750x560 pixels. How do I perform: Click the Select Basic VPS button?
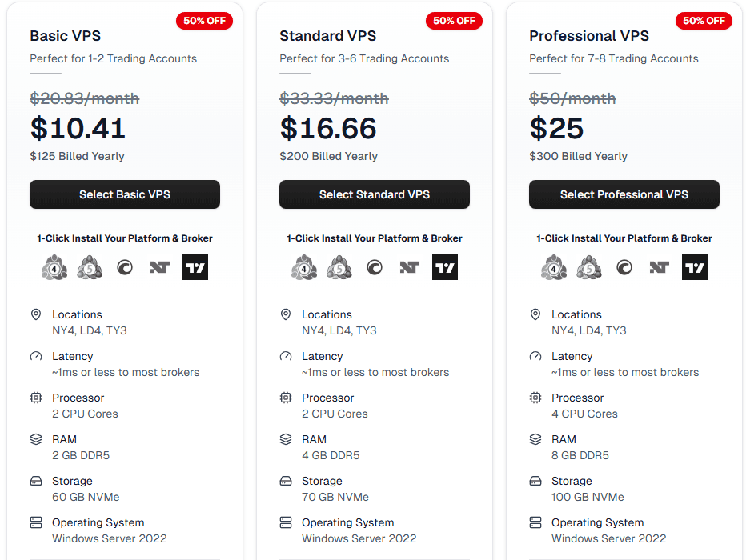click(124, 194)
